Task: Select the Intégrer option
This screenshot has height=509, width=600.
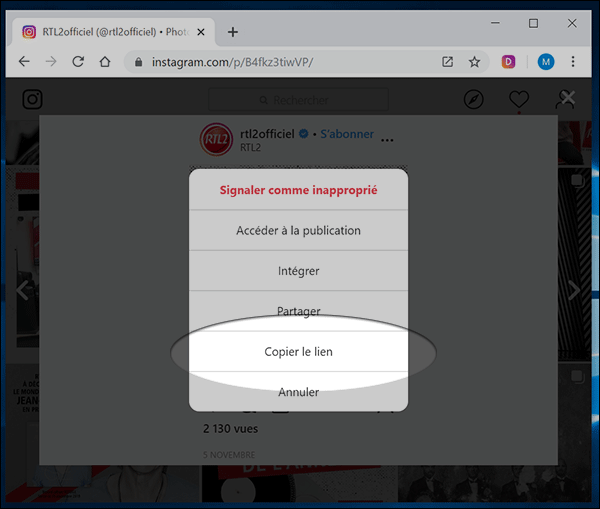Action: pyautogui.click(x=298, y=271)
